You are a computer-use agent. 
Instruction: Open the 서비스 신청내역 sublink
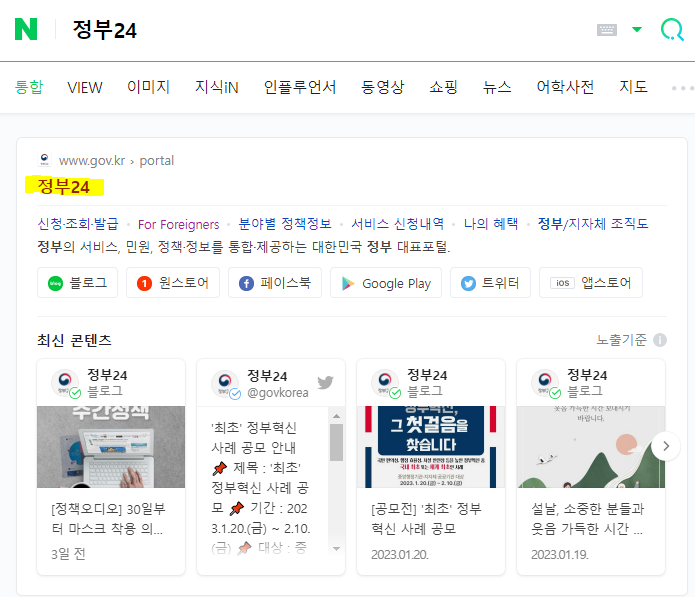tap(398, 224)
